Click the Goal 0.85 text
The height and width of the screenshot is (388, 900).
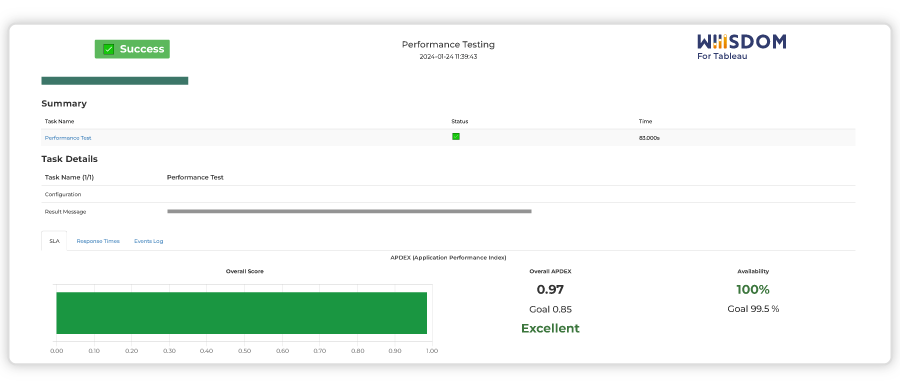550,309
